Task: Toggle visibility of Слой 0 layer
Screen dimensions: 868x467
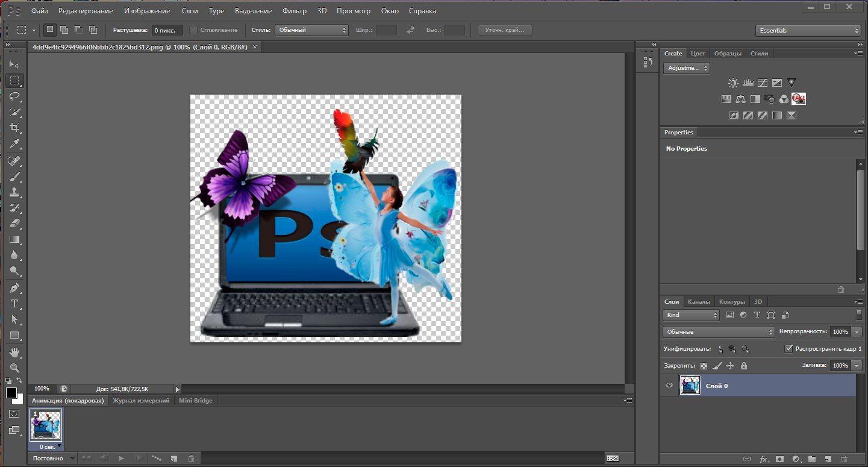Action: pos(669,386)
